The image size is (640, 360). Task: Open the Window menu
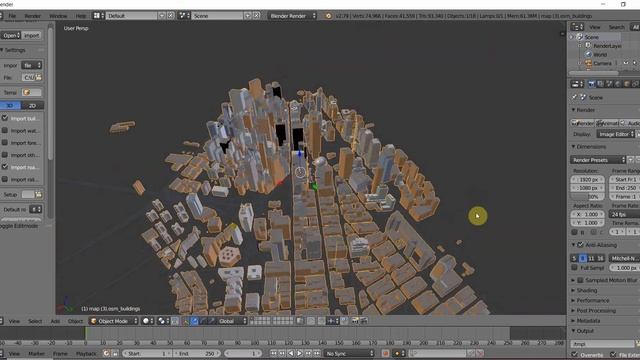(x=58, y=16)
